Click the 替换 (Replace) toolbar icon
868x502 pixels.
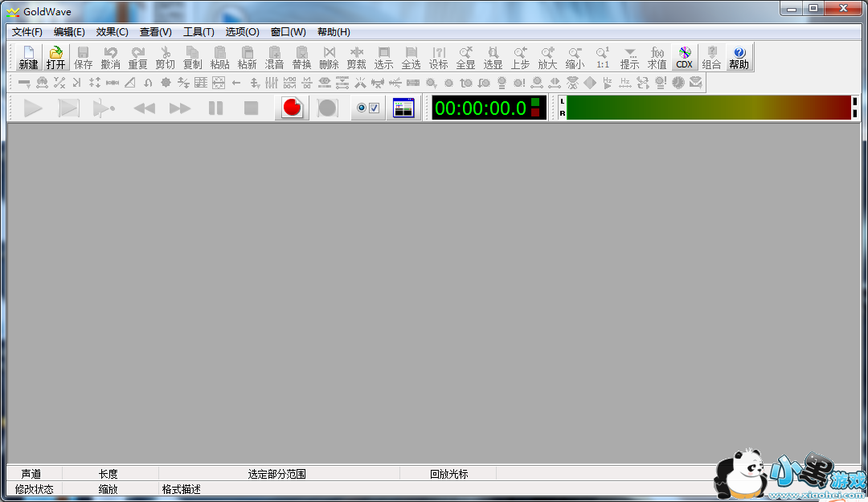(301, 58)
